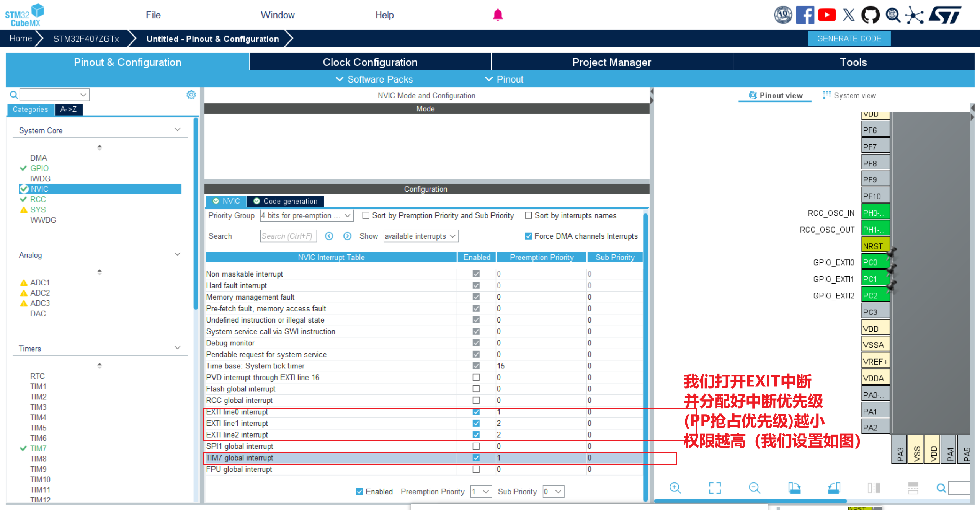Open the GitHub icon link
The height and width of the screenshot is (510, 980).
click(870, 15)
